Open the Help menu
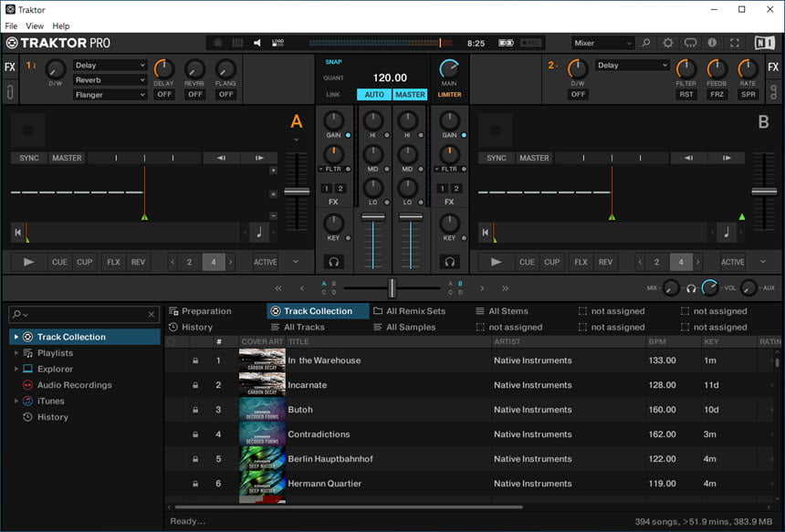This screenshot has height=532, width=785. (x=61, y=26)
